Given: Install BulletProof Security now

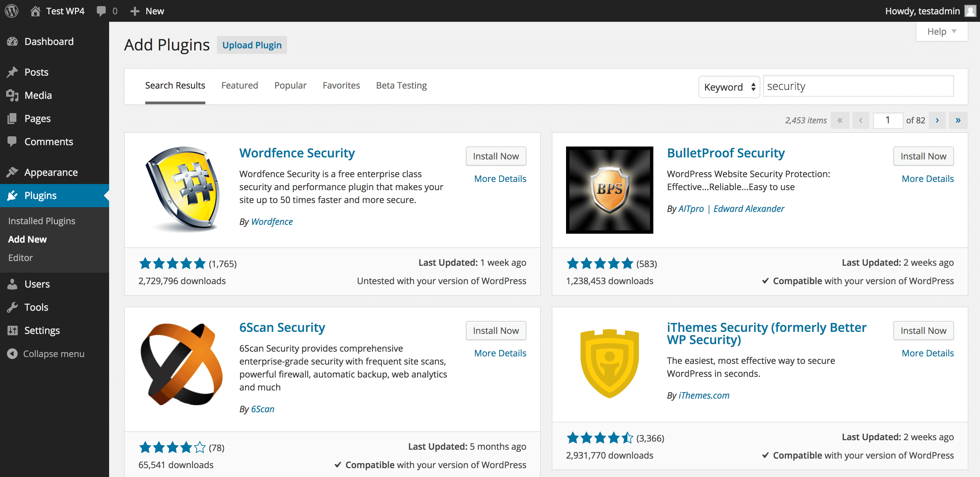Looking at the screenshot, I should click(x=923, y=156).
